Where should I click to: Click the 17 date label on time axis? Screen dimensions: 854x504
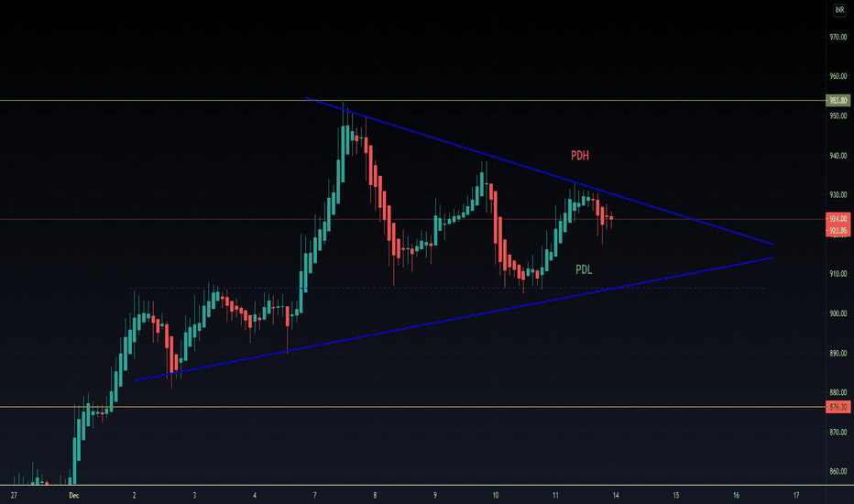pyautogui.click(x=796, y=495)
